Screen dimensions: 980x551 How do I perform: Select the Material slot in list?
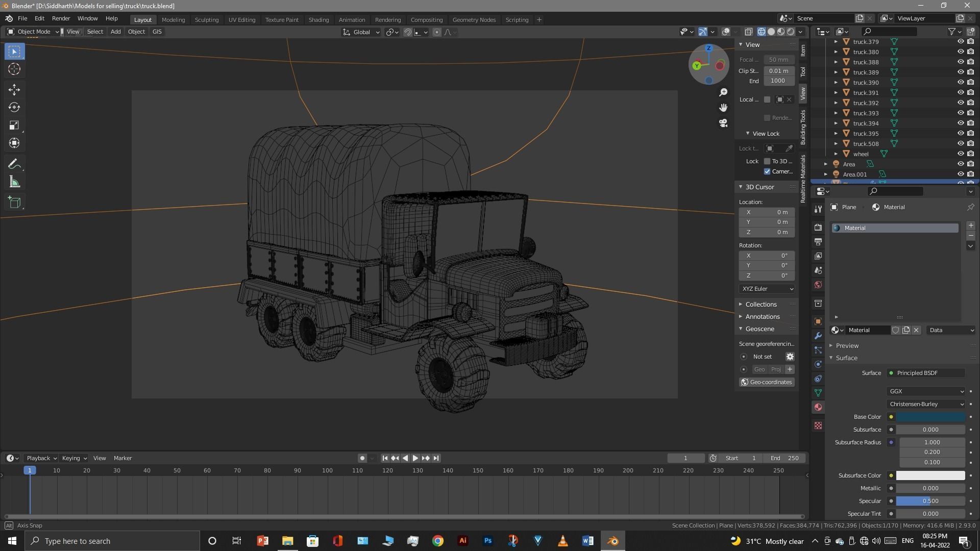(895, 228)
